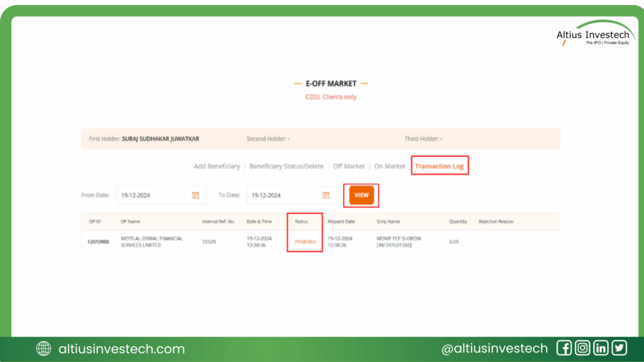
Task: Click the Twitter icon in footer
Action: pos(619,348)
